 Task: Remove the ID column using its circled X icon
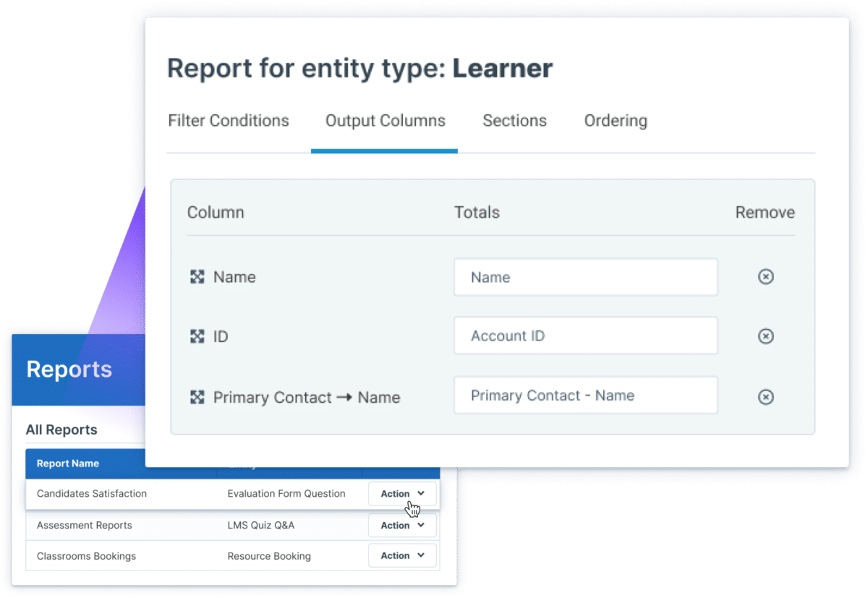tap(765, 336)
